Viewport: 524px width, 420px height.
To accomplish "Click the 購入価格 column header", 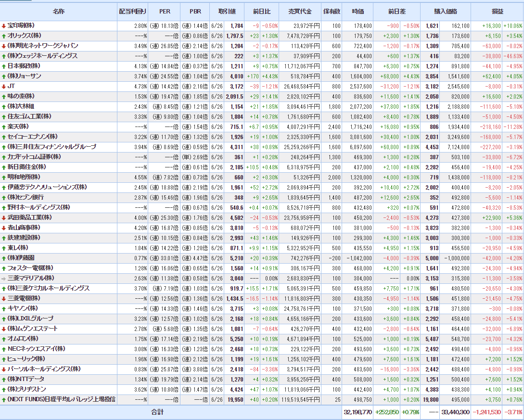I will tap(445, 11).
